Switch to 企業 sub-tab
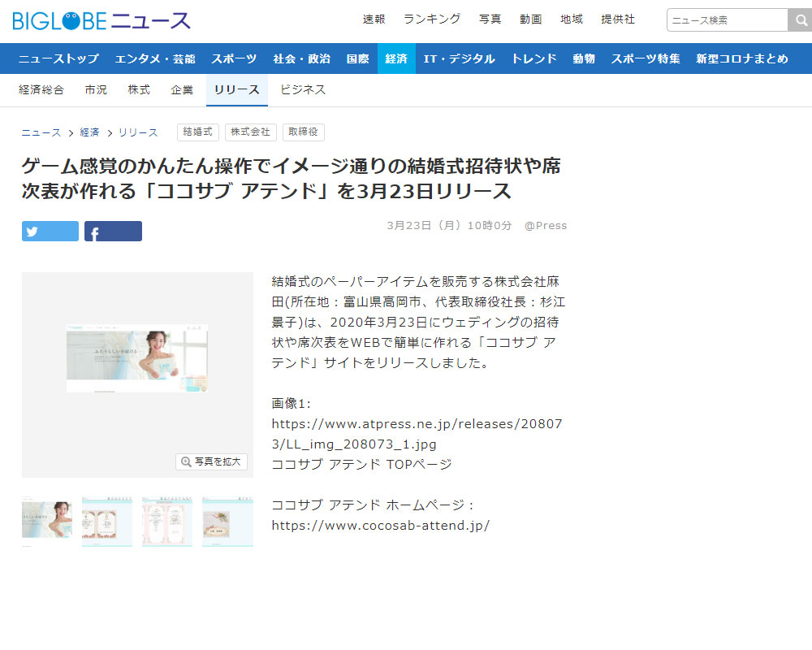Image resolution: width=812 pixels, height=650 pixels. click(x=182, y=89)
